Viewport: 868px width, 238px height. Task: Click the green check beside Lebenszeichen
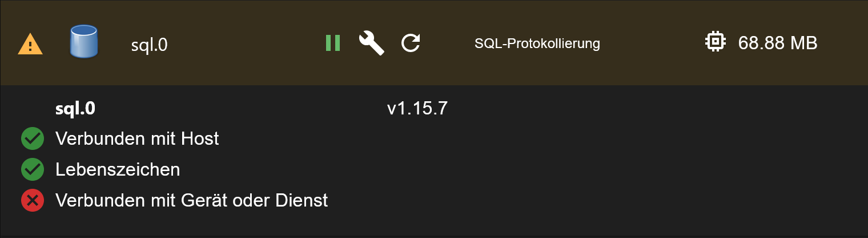(x=33, y=169)
